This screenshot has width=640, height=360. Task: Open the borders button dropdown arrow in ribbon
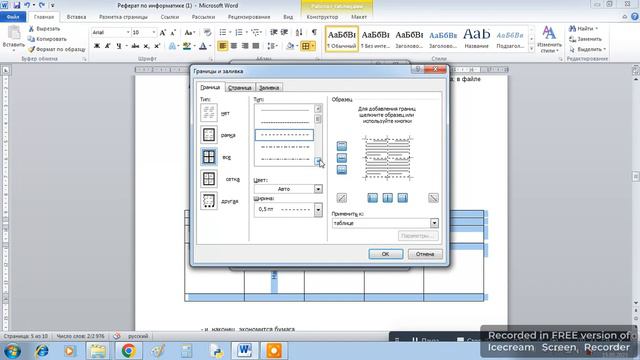[313, 46]
